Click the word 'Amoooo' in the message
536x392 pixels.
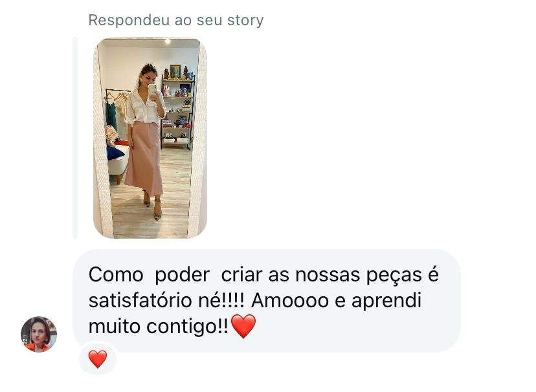coord(290,301)
